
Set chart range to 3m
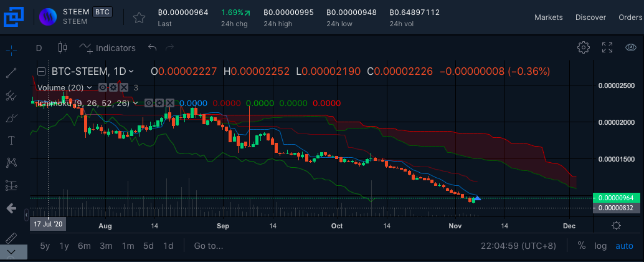pos(106,246)
